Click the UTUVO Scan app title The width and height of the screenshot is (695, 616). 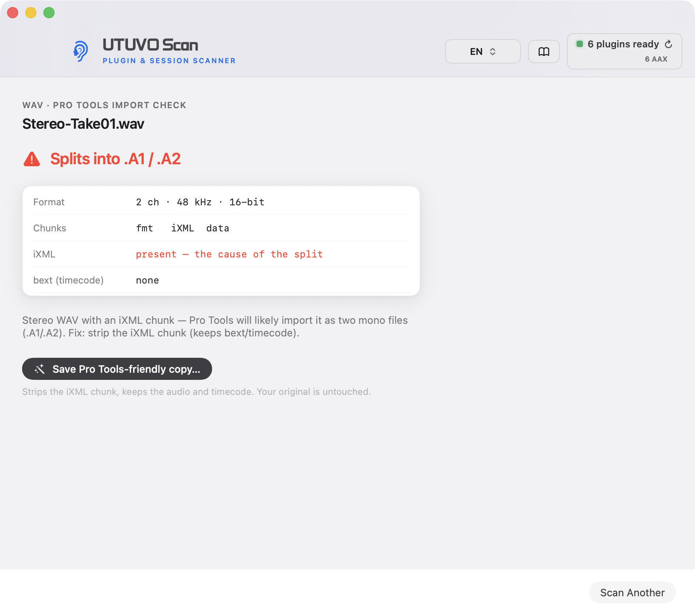tap(150, 45)
